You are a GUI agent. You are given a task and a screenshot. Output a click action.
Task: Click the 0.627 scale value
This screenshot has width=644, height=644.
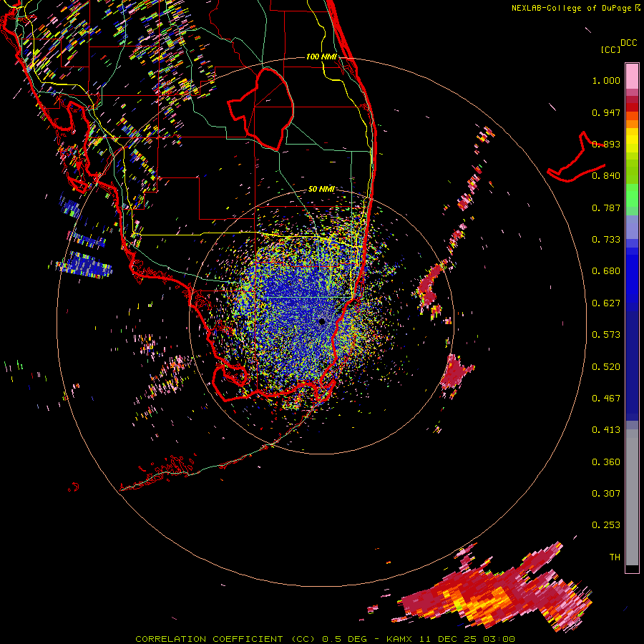coord(606,303)
